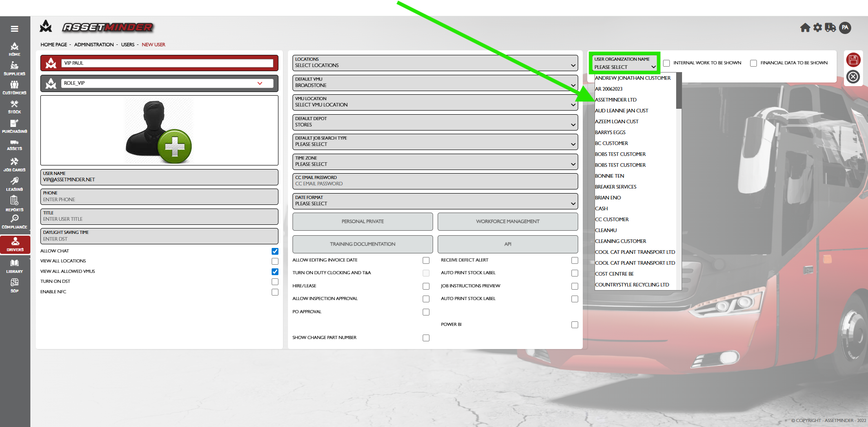Click the truck icon in header
The width and height of the screenshot is (868, 427).
click(830, 28)
